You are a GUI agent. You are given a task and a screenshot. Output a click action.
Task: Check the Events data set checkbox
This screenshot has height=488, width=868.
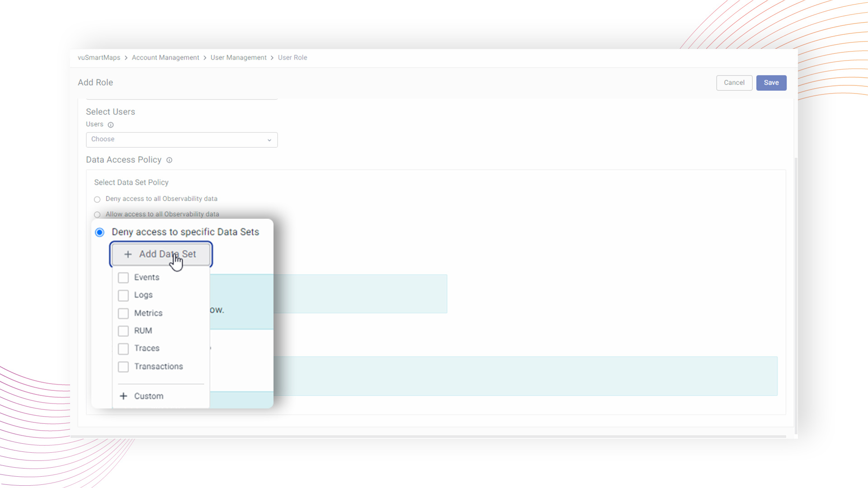123,277
